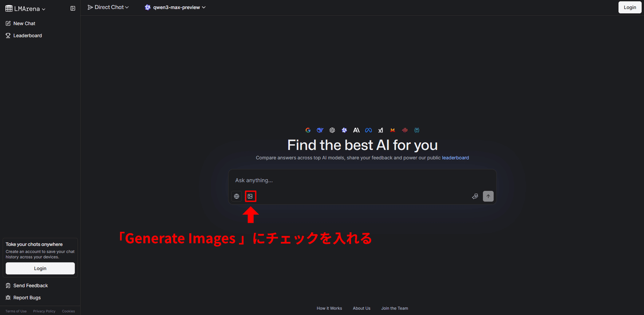
Task: Click the DeepSeek whale logo icon
Action: pos(320,130)
